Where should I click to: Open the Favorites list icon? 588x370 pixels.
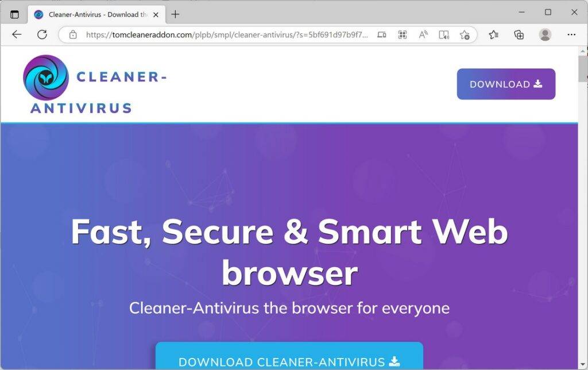[x=493, y=35]
